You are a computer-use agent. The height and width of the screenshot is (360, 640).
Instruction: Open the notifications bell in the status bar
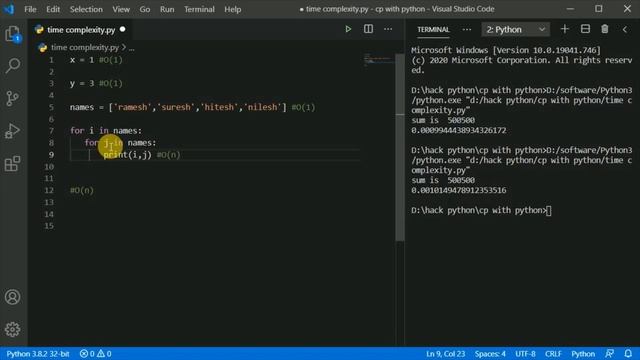point(628,353)
